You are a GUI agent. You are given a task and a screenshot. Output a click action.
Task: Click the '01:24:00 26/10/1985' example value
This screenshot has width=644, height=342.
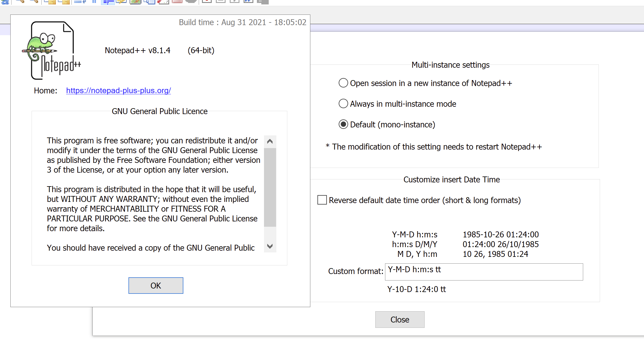[x=500, y=244]
